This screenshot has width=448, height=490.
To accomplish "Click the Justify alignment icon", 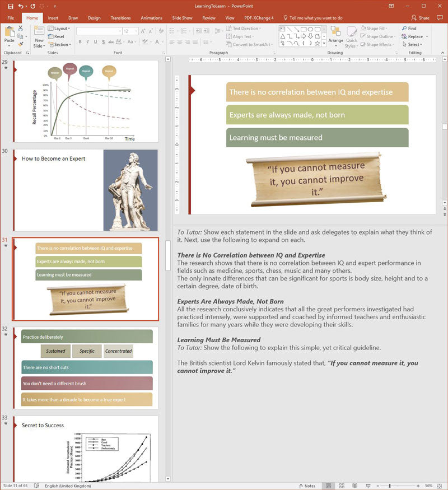I will click(195, 41).
